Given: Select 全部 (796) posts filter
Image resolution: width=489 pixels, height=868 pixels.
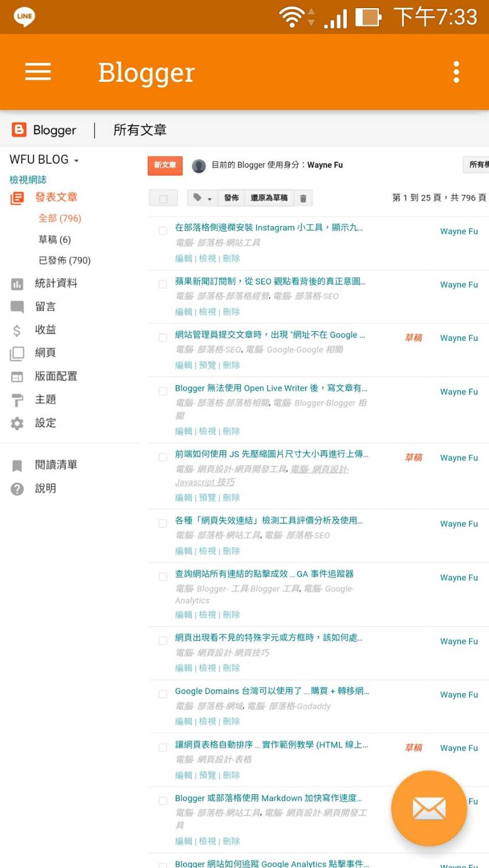Looking at the screenshot, I should coord(60,218).
